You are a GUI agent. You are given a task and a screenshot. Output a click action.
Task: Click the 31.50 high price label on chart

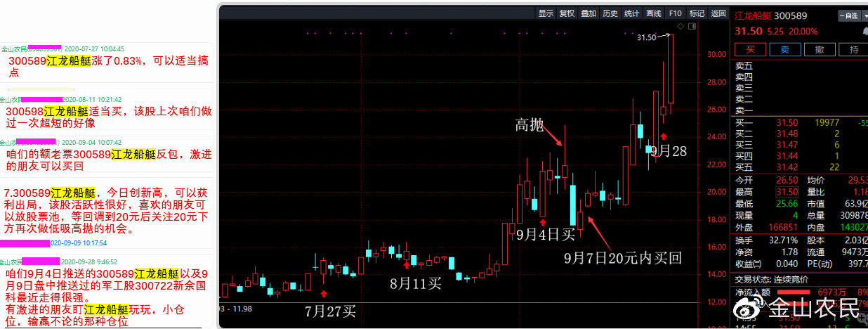(x=646, y=37)
